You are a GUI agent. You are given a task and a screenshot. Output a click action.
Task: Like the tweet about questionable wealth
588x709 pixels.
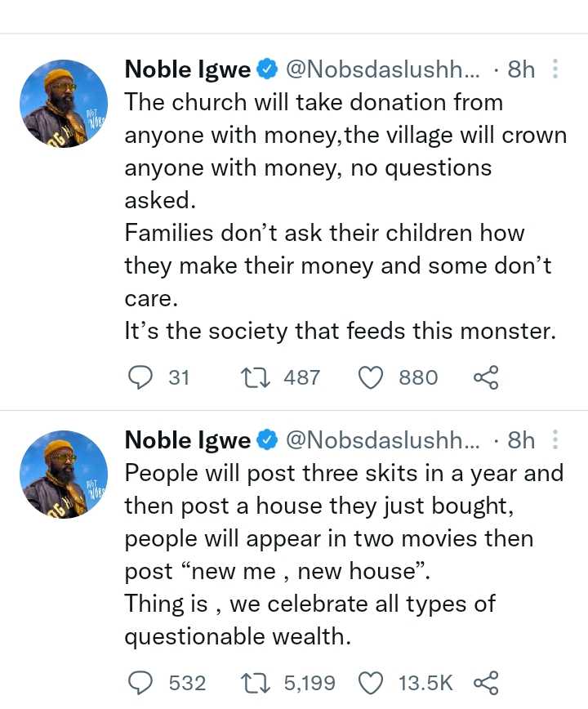tap(372, 682)
